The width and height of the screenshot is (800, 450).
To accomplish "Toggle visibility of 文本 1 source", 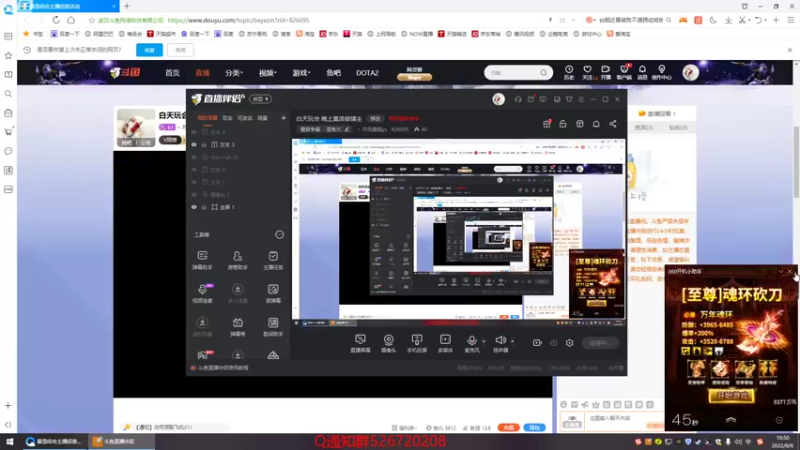I will pos(194,182).
